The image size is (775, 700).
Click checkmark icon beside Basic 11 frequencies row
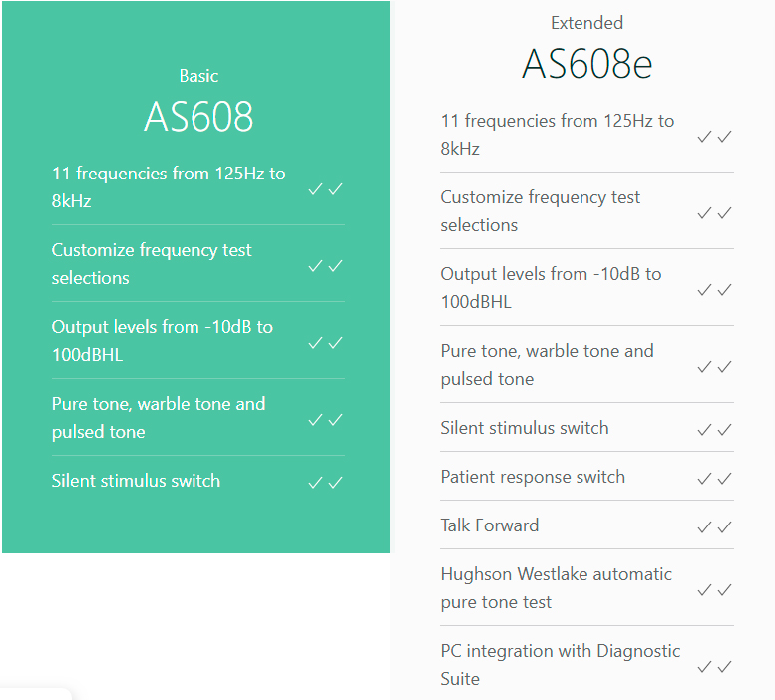325,188
